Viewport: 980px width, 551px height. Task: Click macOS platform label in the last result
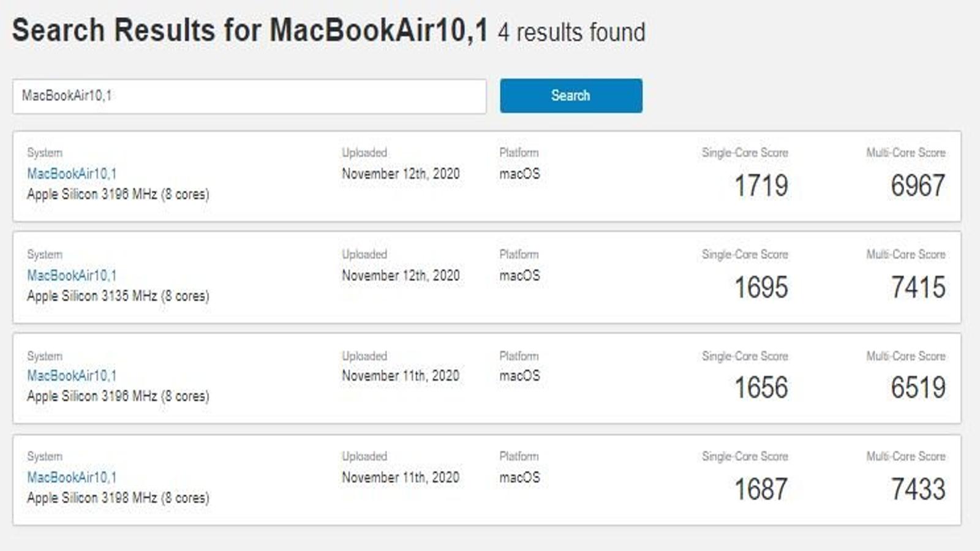(x=519, y=478)
